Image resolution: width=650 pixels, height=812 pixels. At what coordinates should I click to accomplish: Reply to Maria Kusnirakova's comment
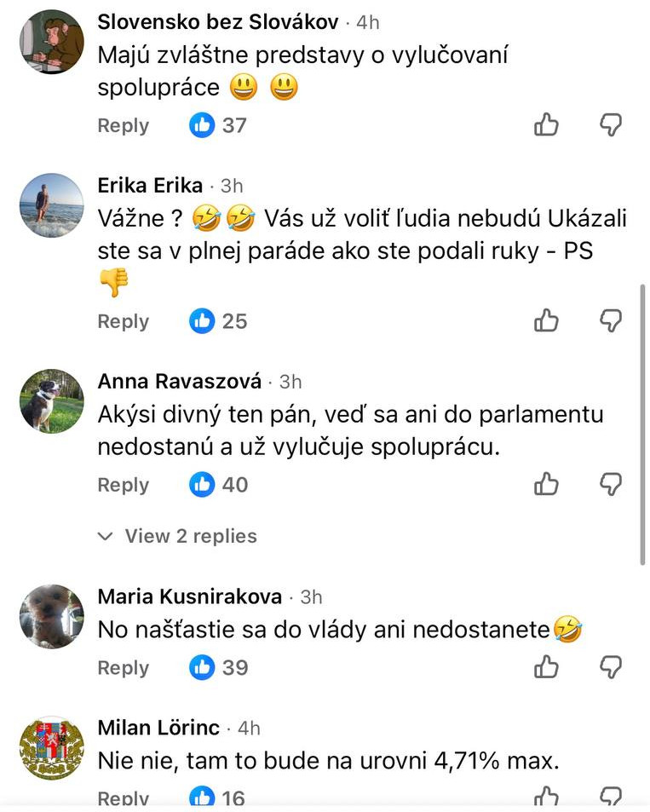click(x=124, y=667)
